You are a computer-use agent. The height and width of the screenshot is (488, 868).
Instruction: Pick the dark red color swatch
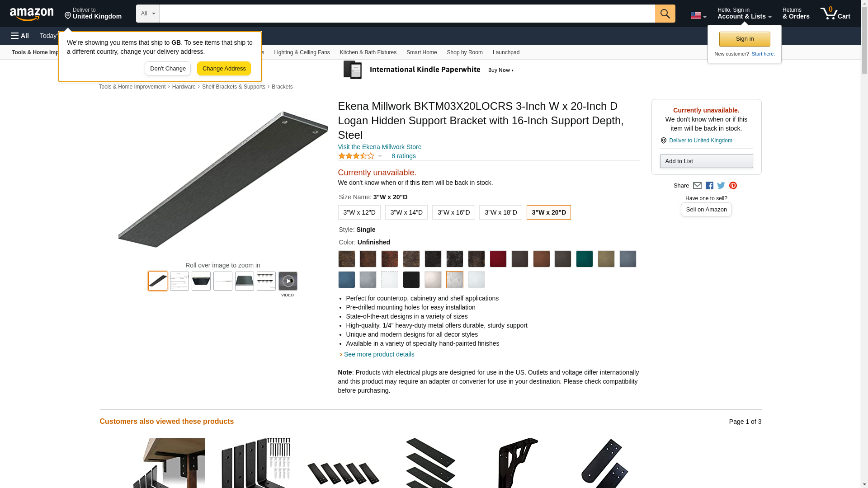[x=498, y=259]
